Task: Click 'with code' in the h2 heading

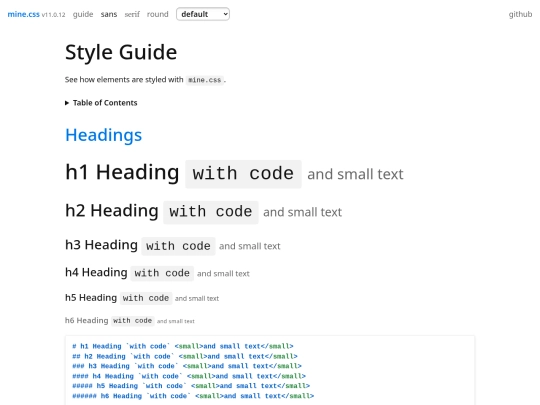Action: point(211,212)
